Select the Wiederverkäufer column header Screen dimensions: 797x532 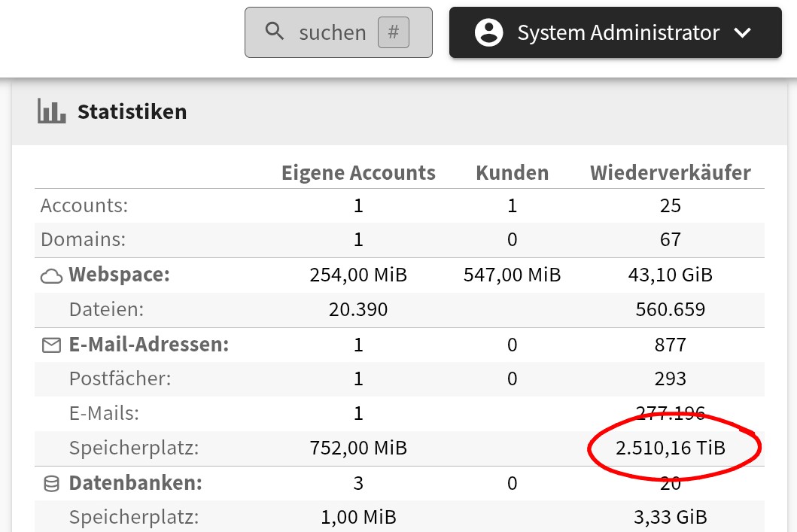pos(670,173)
